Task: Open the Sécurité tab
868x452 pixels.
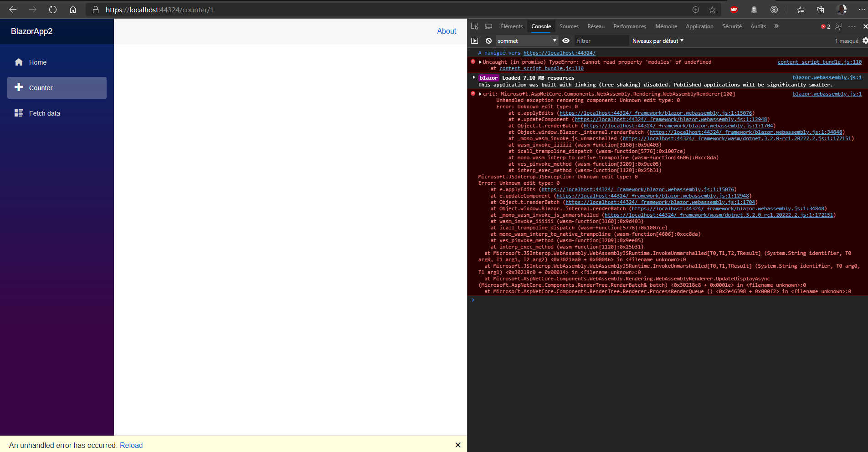Action: 732,26
